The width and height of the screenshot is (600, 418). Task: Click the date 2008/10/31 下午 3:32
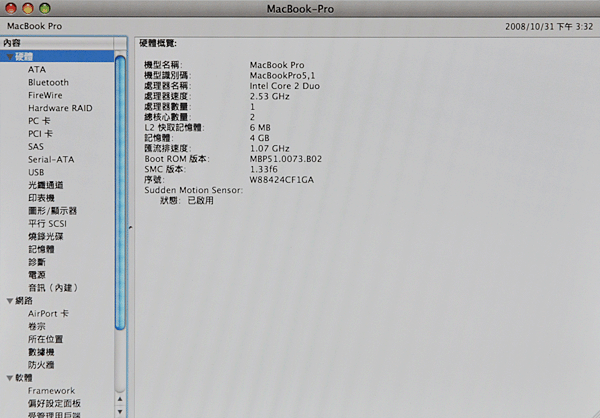point(549,26)
